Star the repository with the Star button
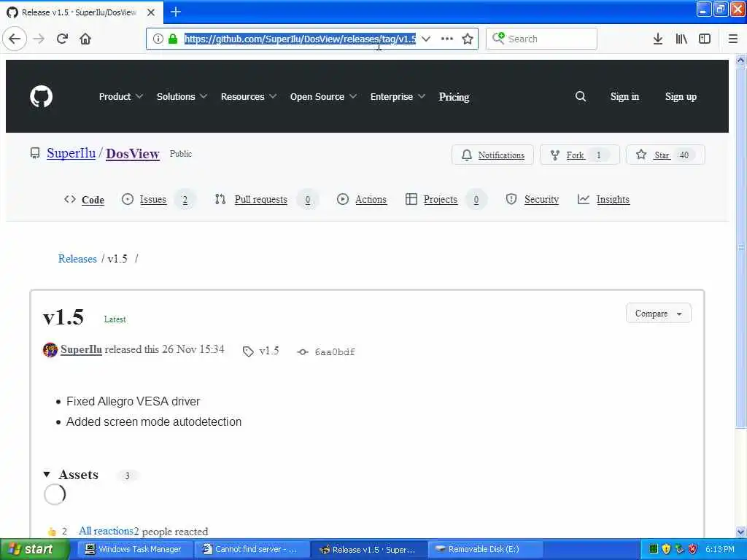 click(x=665, y=155)
